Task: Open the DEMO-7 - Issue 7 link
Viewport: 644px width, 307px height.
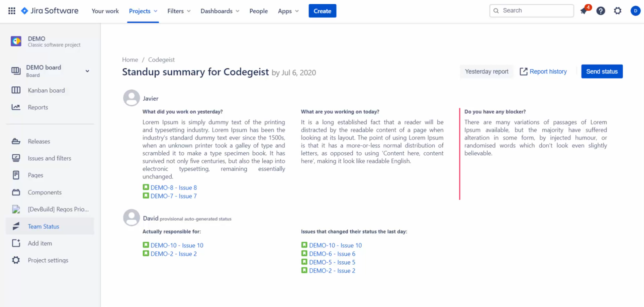Action: pyautogui.click(x=174, y=196)
